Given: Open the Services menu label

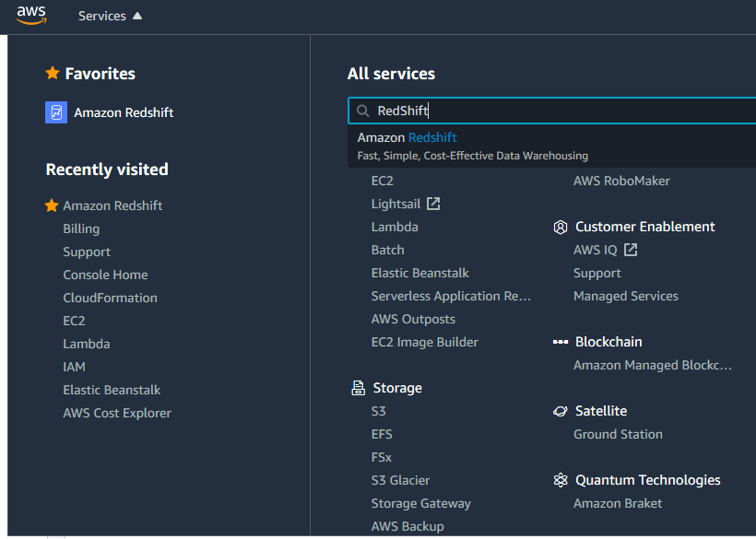Looking at the screenshot, I should (101, 16).
